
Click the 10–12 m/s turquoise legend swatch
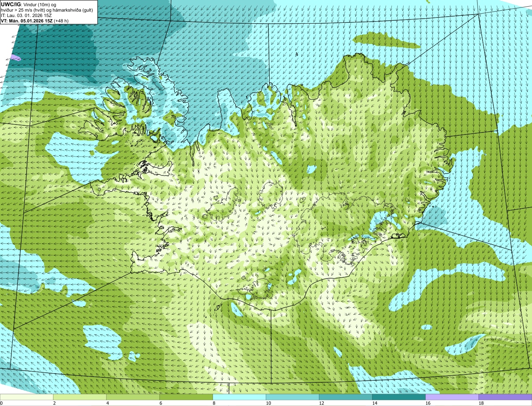pyautogui.click(x=293, y=397)
